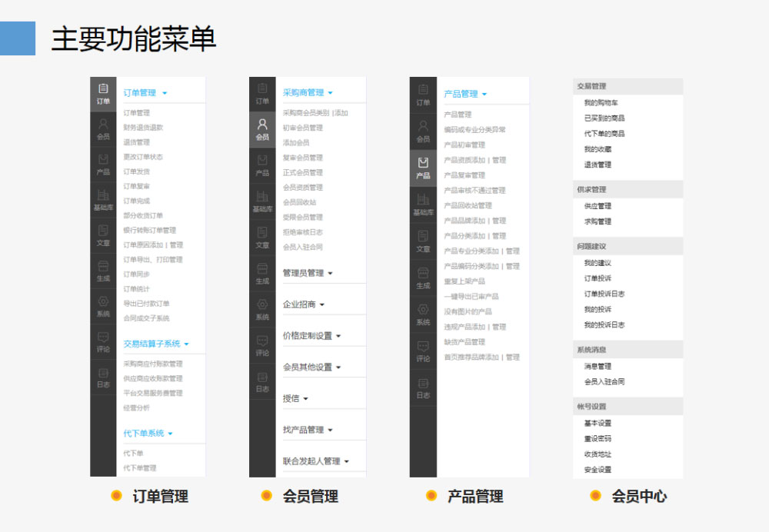Viewport: 769px width, 532px height.
Task: Open 已买到的商品 in 会员中心
Action: 604,118
